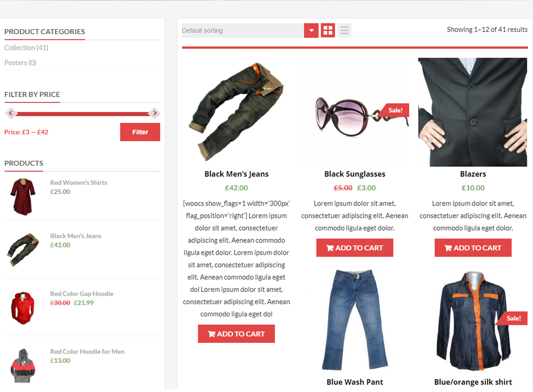Open the Default sorting combo box

coord(250,30)
